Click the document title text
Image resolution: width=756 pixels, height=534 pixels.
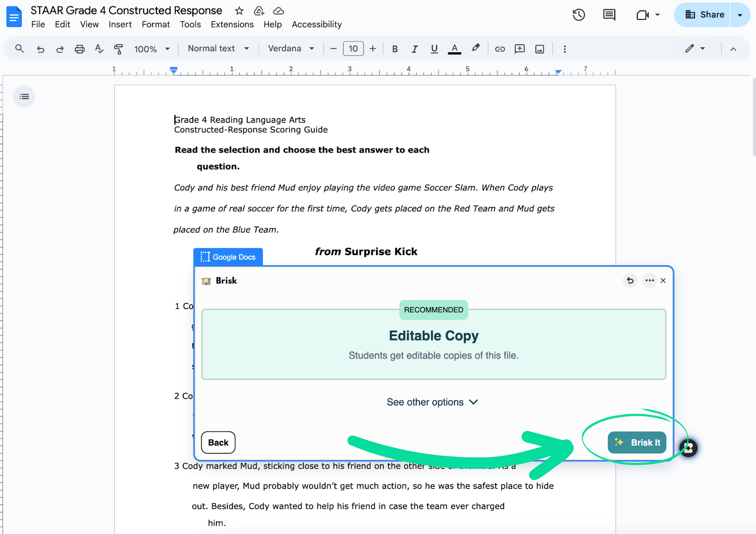click(127, 10)
